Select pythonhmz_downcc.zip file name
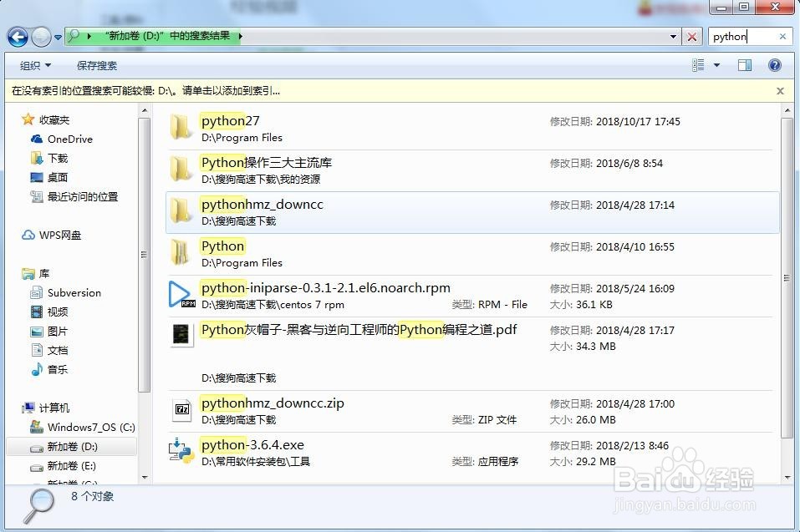Screen dimensions: 800x532 click(273, 403)
